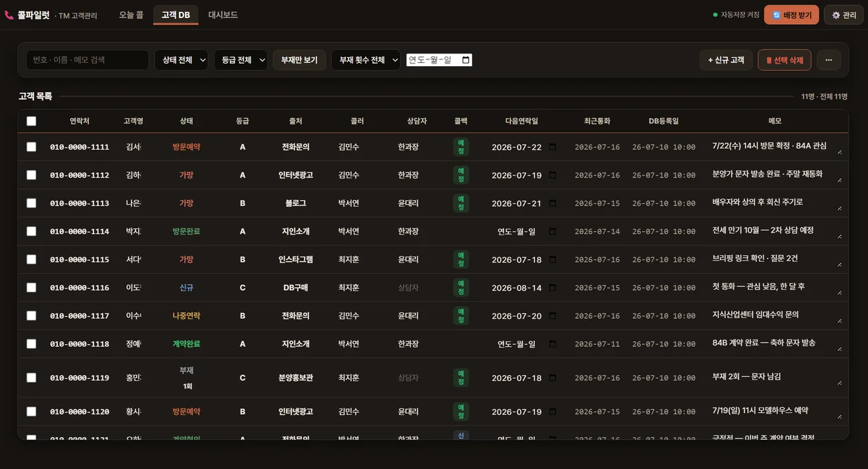The width and height of the screenshot is (868, 469).
Task: Check the select-all checkbox in table header
Action: click(x=31, y=121)
